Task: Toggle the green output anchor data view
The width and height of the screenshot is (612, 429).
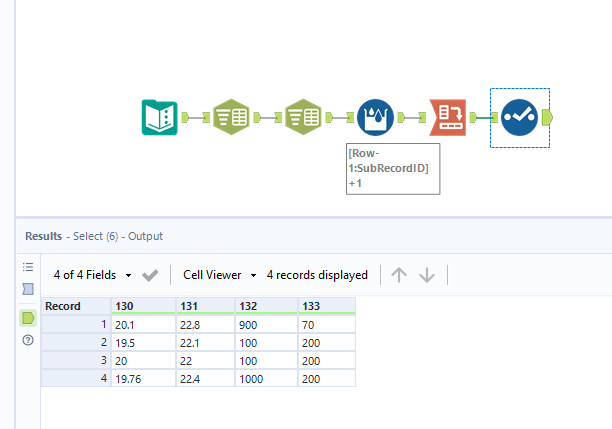Action: click(x=28, y=317)
